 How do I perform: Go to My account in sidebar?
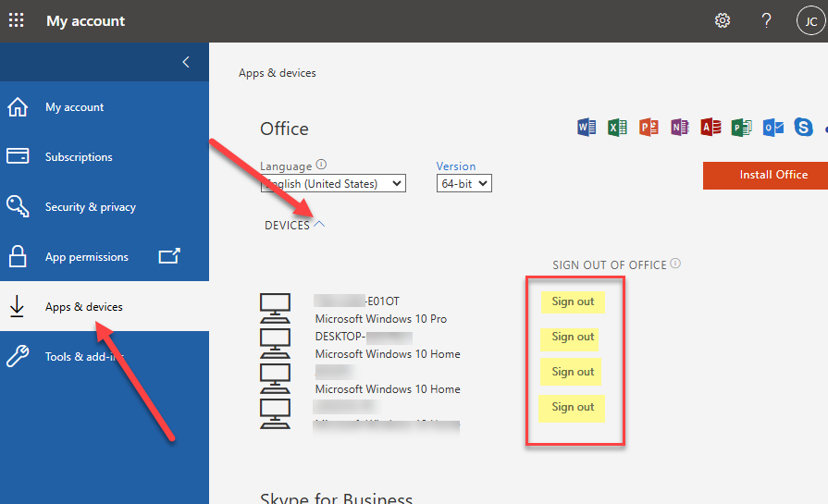click(x=105, y=106)
